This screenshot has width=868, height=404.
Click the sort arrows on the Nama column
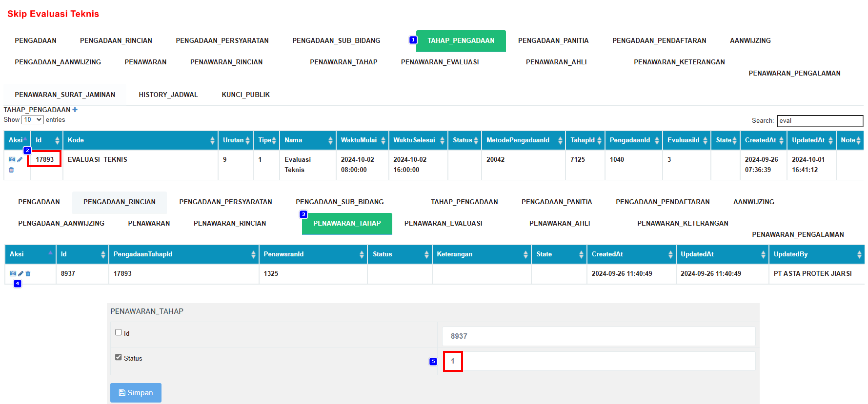330,140
